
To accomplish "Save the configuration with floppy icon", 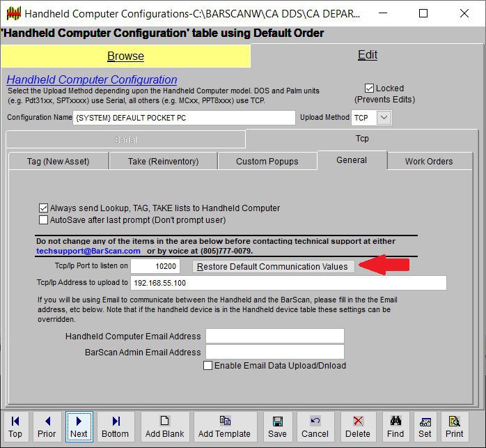I will click(278, 426).
